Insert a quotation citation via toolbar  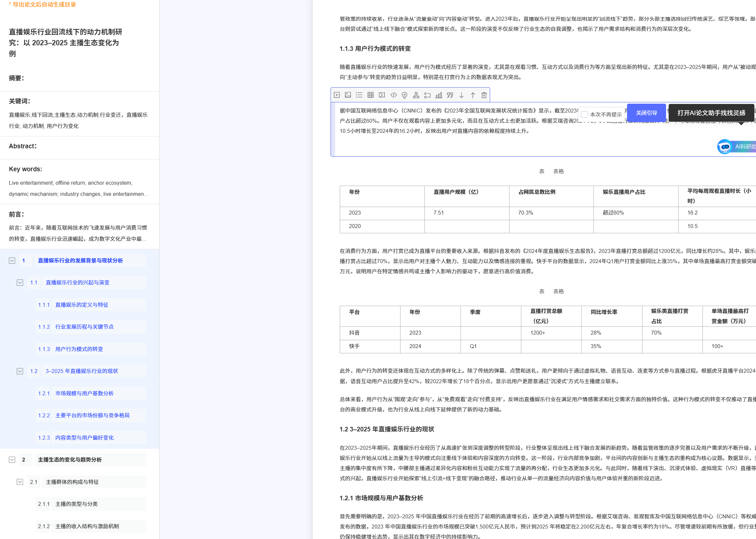(x=450, y=95)
